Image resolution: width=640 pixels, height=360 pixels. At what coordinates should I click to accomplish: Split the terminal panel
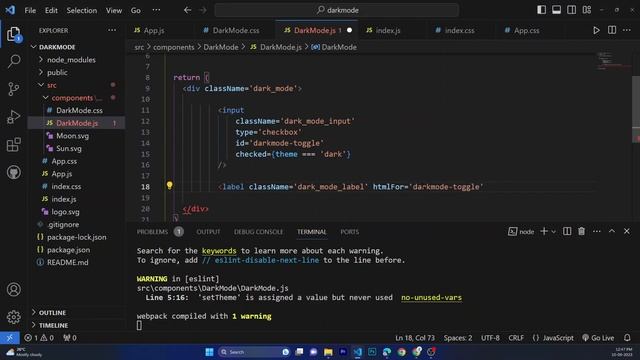tap(567, 231)
